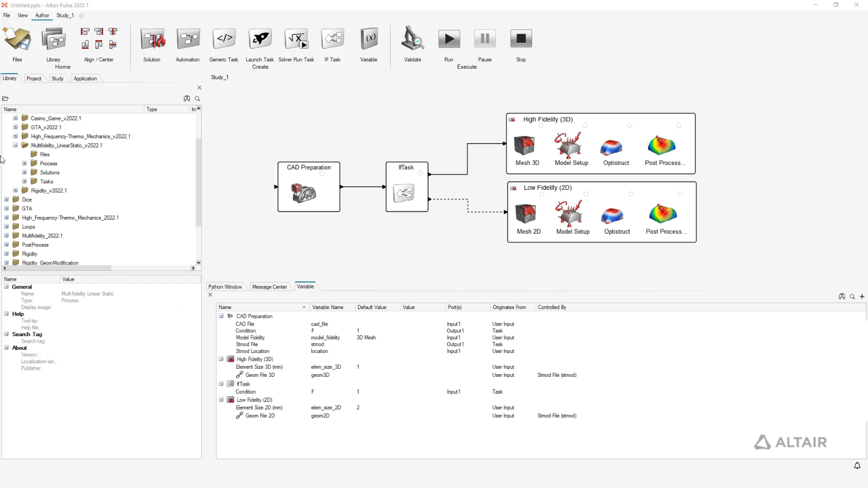This screenshot has height=488, width=868.
Task: Expand the Tasks folder in library tree
Action: tap(24, 182)
